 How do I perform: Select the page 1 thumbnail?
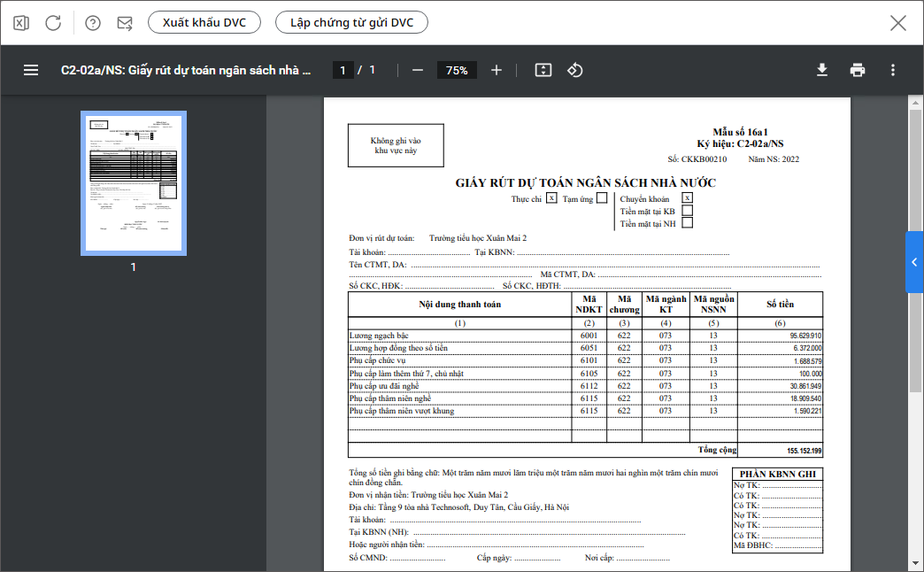coord(133,183)
